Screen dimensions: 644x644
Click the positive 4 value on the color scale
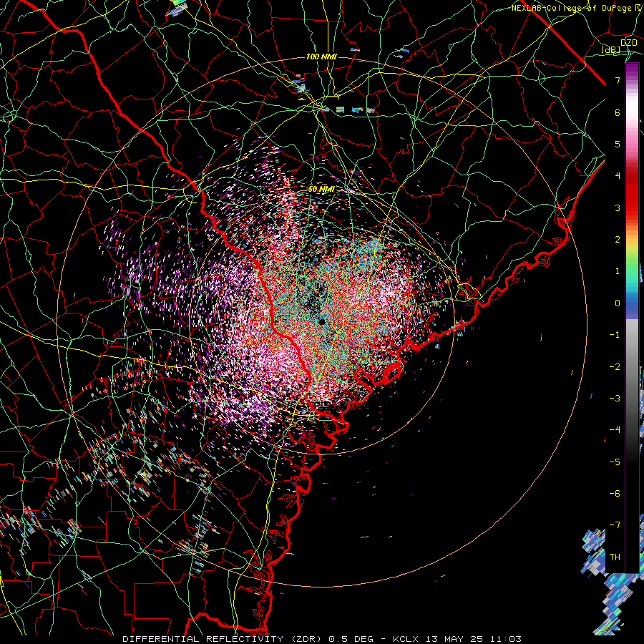click(618, 176)
